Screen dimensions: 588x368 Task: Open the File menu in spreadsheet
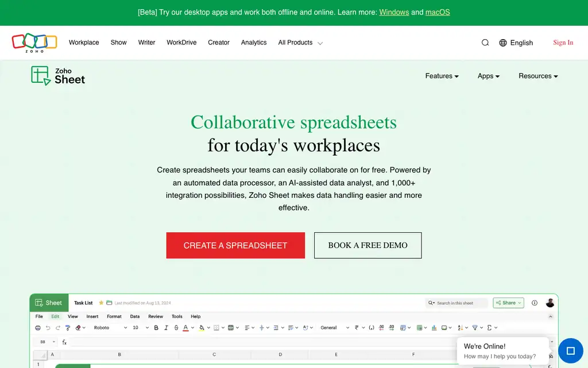pyautogui.click(x=39, y=317)
